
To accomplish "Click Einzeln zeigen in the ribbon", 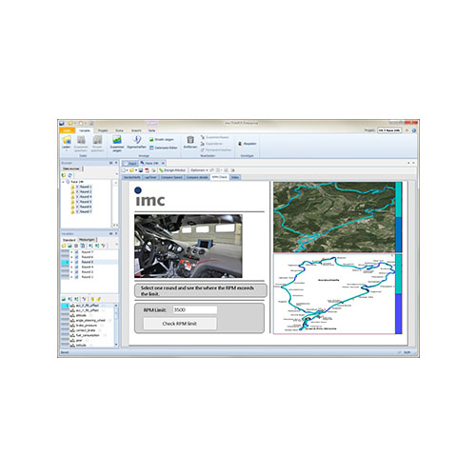I will pos(162,139).
